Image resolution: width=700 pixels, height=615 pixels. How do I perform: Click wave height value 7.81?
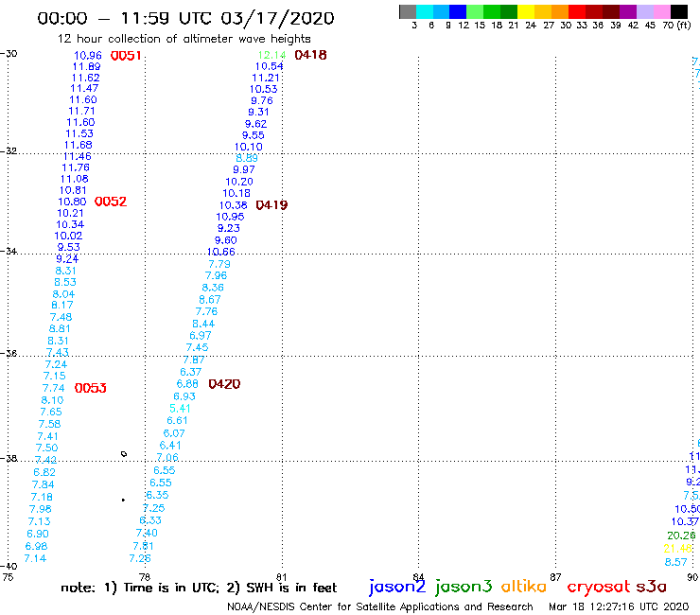tap(143, 546)
